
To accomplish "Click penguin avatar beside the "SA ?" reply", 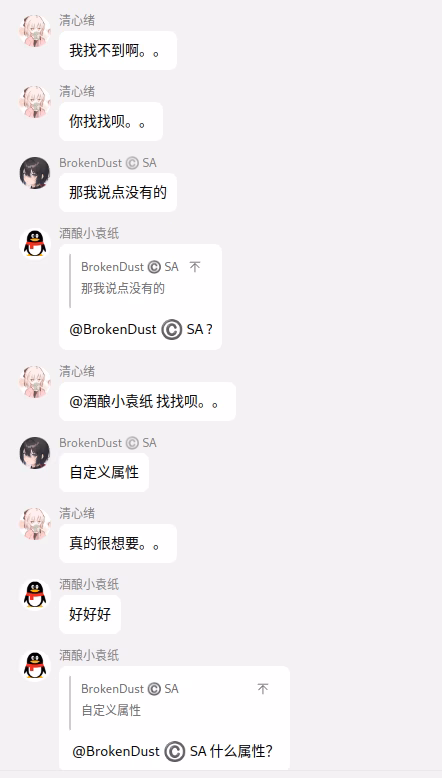I will tap(35, 244).
